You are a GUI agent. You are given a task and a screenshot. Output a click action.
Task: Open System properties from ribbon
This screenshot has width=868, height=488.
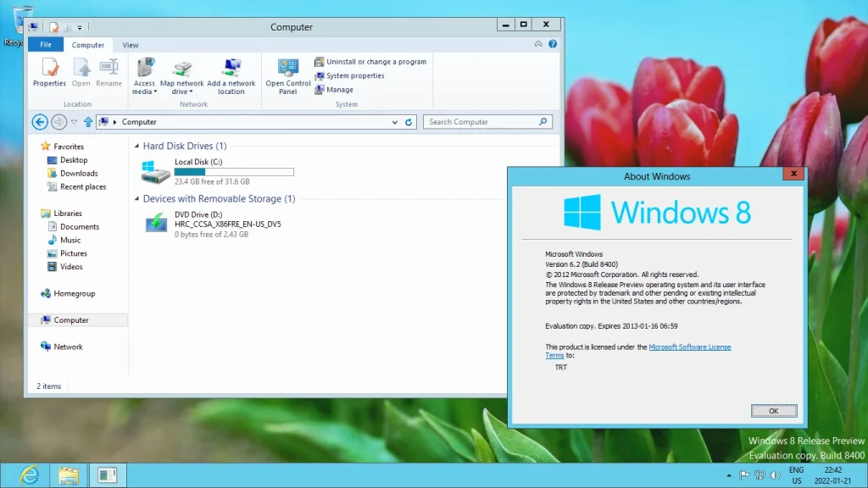click(350, 75)
